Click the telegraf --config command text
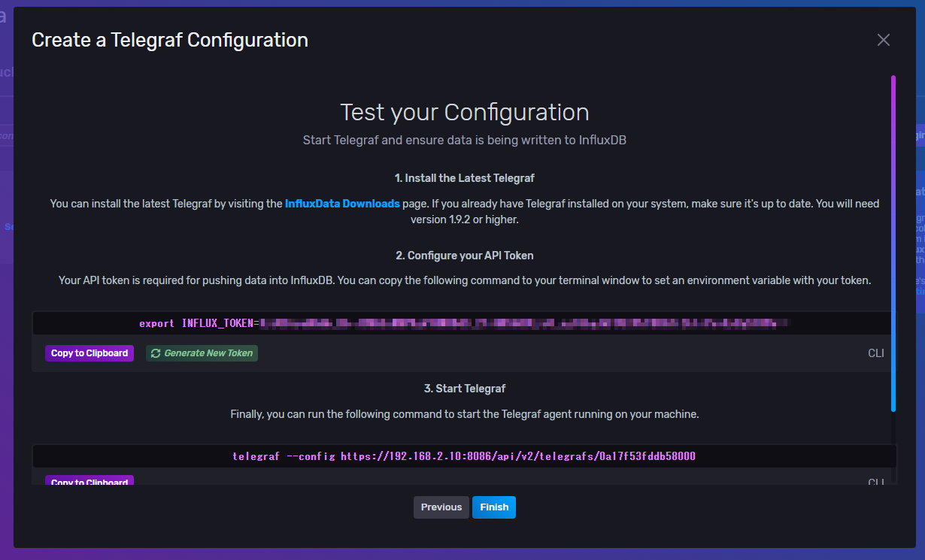 (x=464, y=456)
